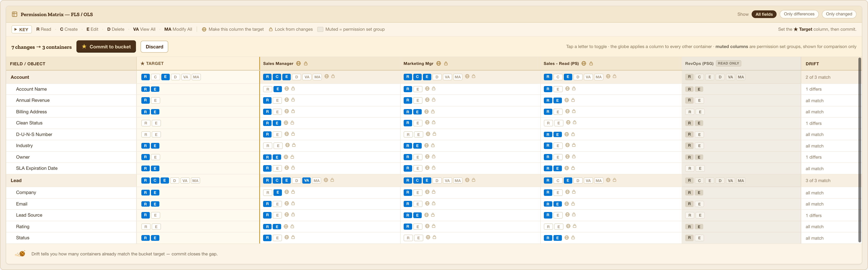The width and height of the screenshot is (868, 270).
Task: Click globe icon in Marketing Mgr Lead row
Action: pyautogui.click(x=467, y=180)
